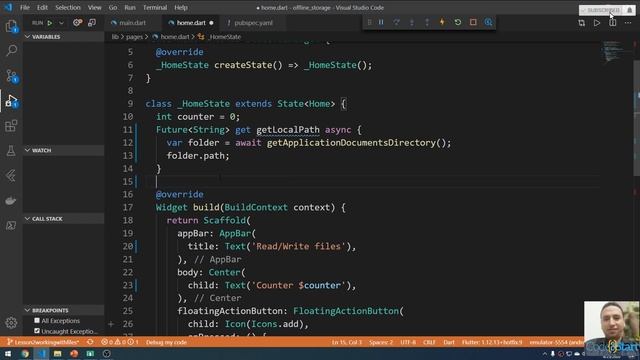Image resolution: width=640 pixels, height=360 pixels.
Task: Step out in debug toolbar
Action: click(x=427, y=22)
